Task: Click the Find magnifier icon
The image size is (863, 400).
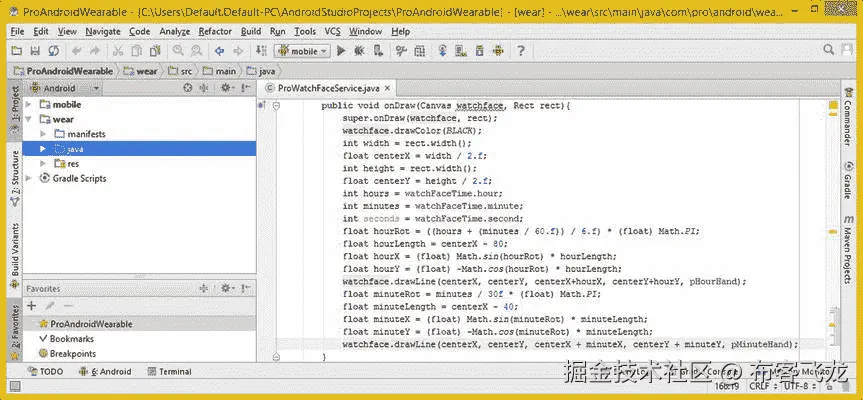Action: [x=178, y=51]
